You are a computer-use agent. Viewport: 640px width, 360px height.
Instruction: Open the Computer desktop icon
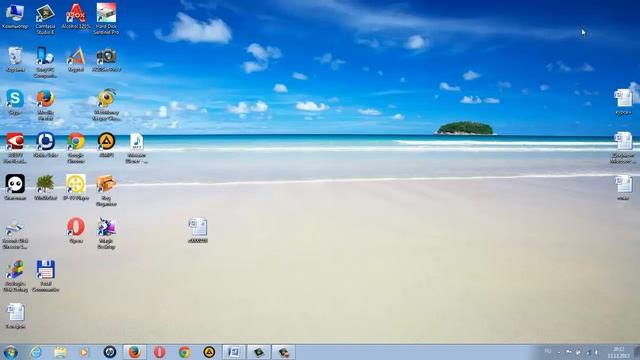point(15,16)
